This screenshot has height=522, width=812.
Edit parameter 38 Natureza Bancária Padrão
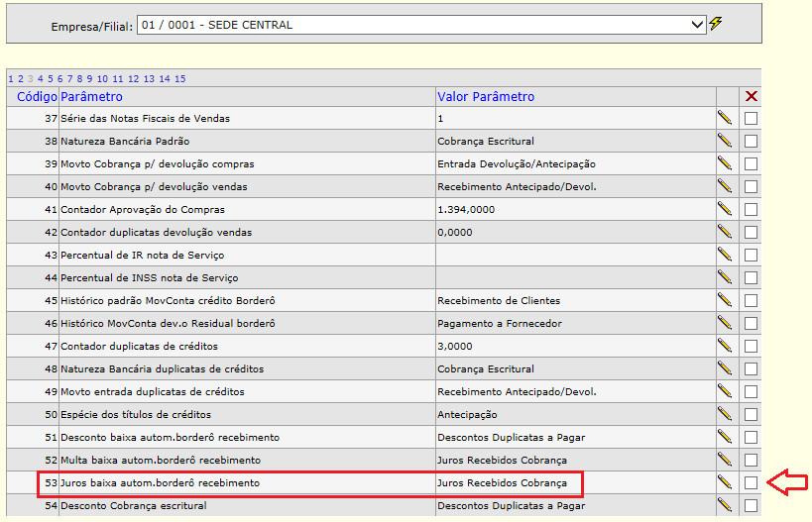click(x=725, y=141)
